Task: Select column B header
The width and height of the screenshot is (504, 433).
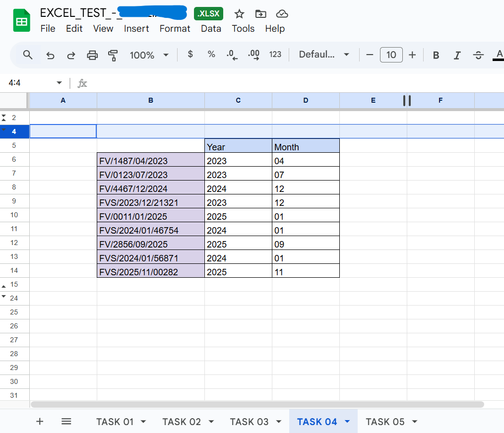Action: (x=151, y=100)
